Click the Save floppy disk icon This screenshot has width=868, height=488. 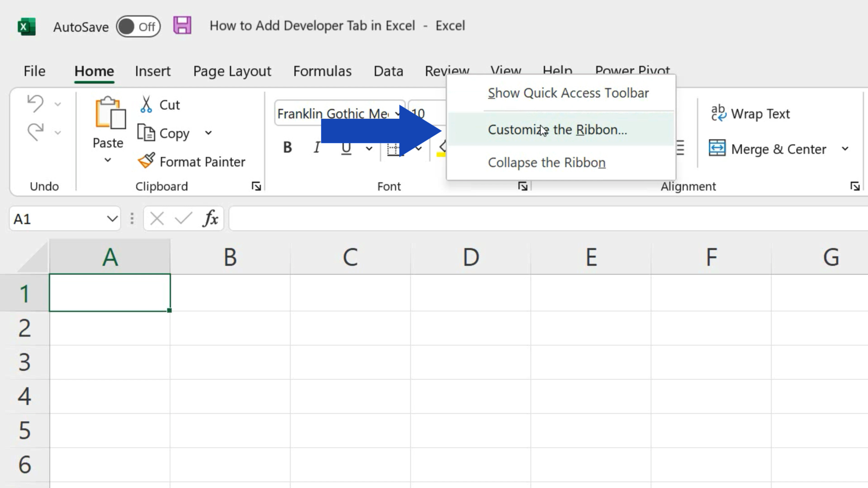(x=182, y=25)
